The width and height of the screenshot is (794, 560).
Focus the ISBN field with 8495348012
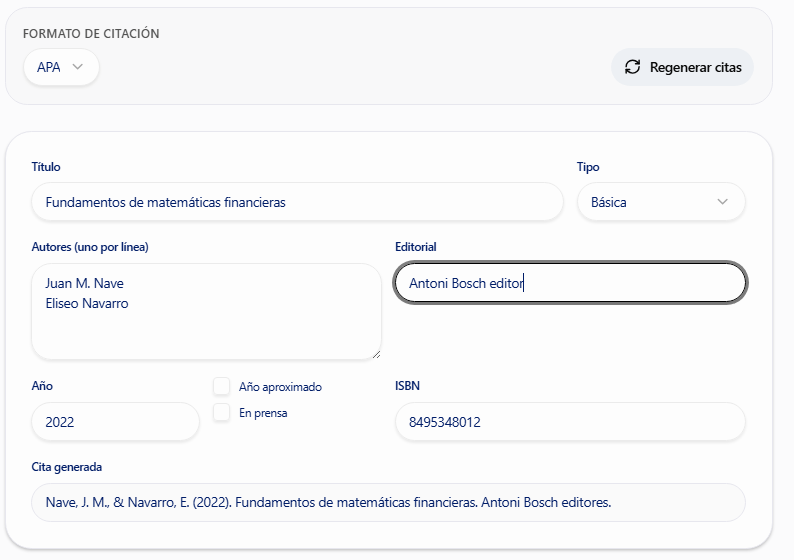pyautogui.click(x=570, y=422)
